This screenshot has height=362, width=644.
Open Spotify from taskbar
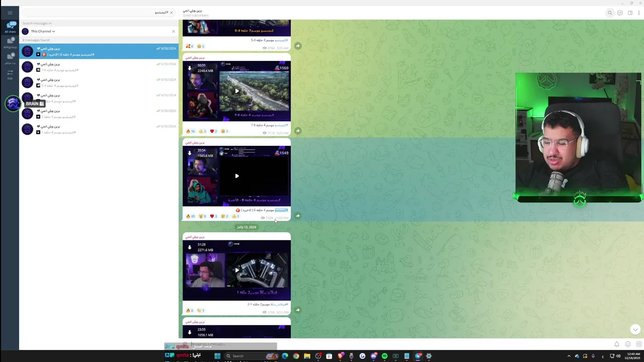coord(384,356)
